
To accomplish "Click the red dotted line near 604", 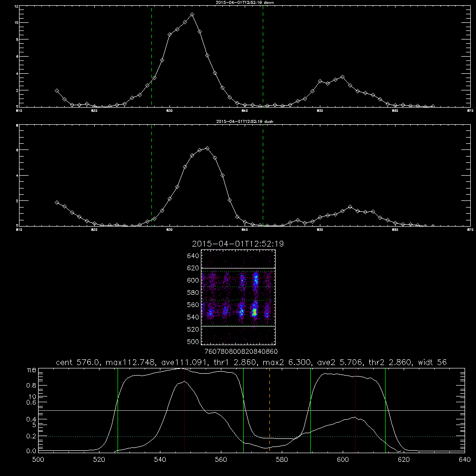I will point(355,410).
